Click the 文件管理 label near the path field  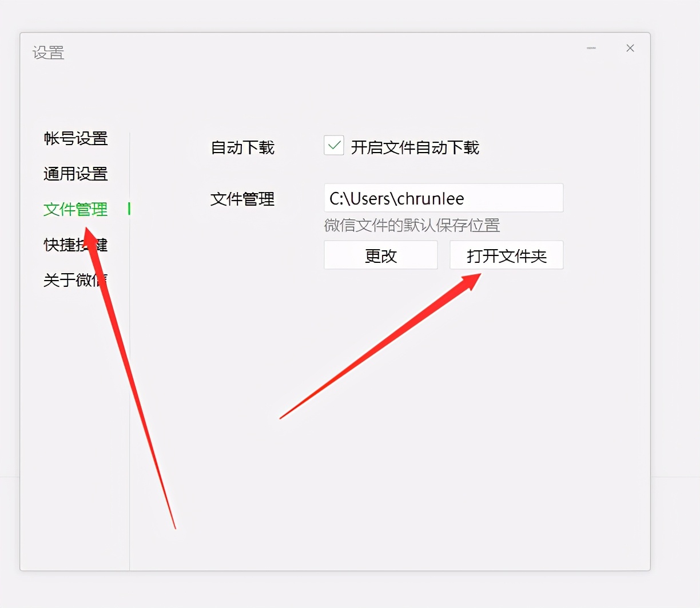pos(242,199)
